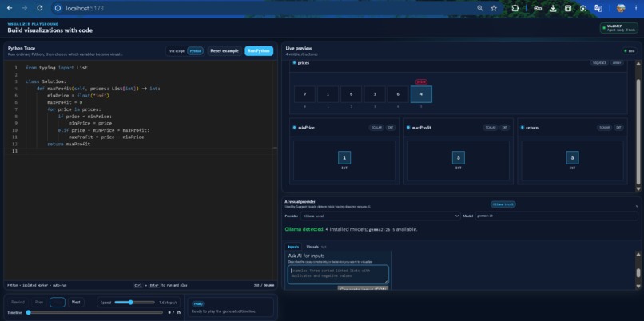Click the Next step button

pyautogui.click(x=76, y=302)
